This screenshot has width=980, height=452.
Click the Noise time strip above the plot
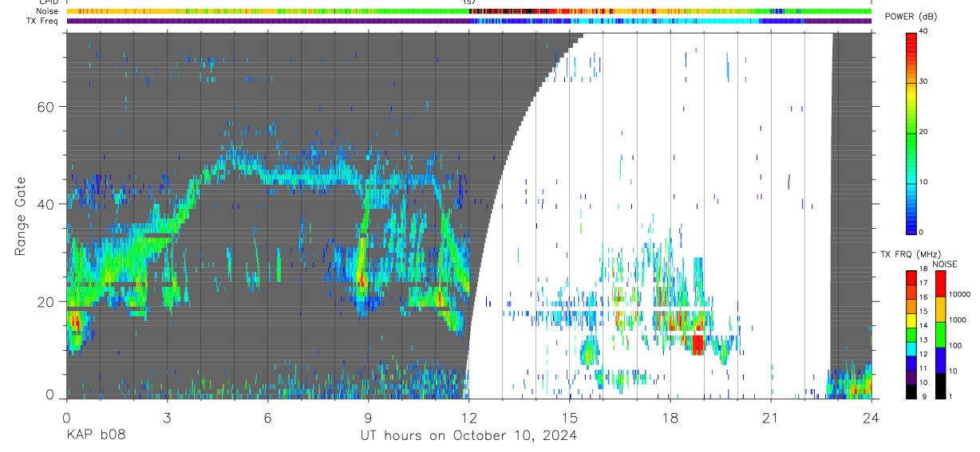click(x=468, y=11)
